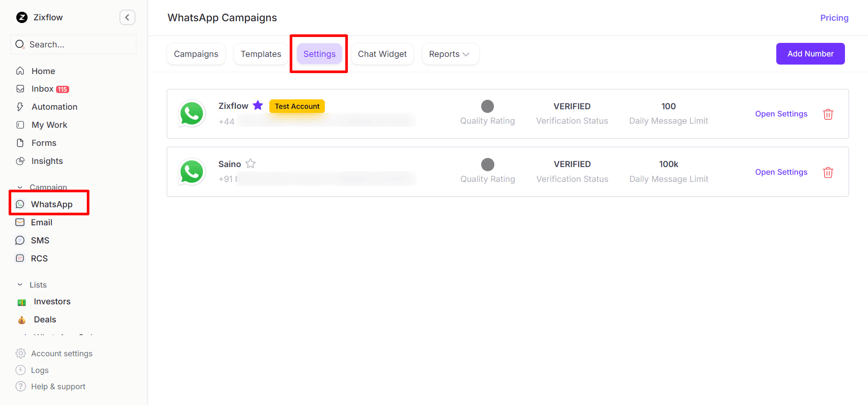Screen dimensions: 868x405
Task: Open the Logs link
Action: click(40, 370)
